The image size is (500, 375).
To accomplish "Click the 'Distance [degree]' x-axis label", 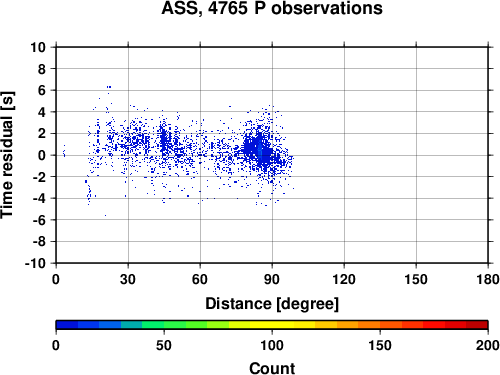I will tap(272, 304).
